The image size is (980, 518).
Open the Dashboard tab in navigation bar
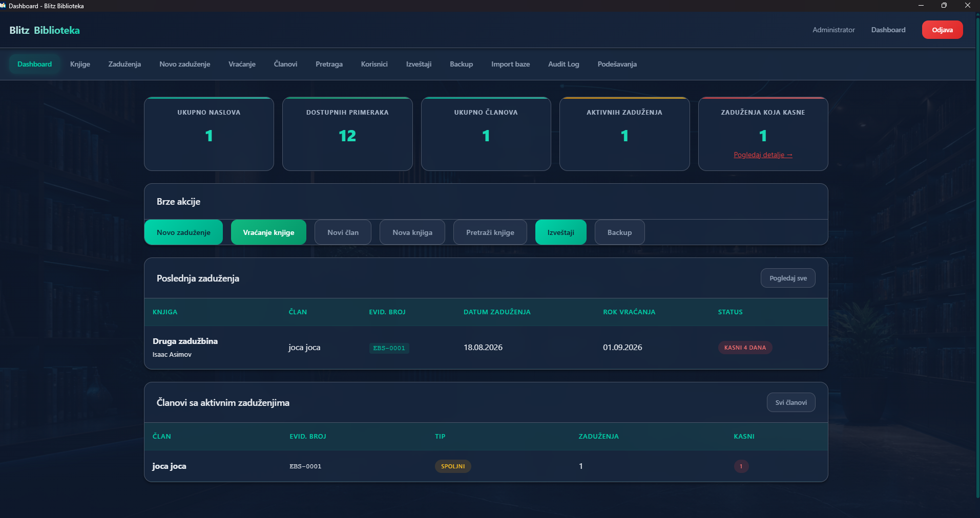coord(34,64)
